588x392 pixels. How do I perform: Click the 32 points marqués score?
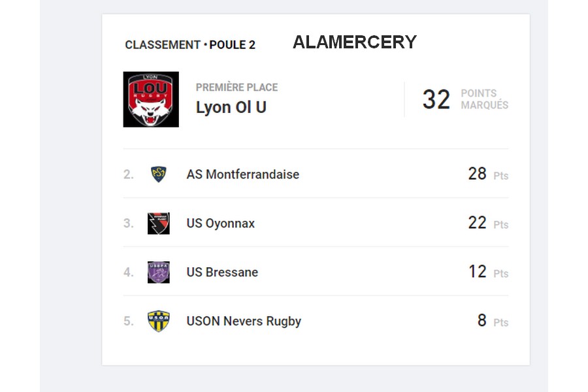pyautogui.click(x=436, y=99)
